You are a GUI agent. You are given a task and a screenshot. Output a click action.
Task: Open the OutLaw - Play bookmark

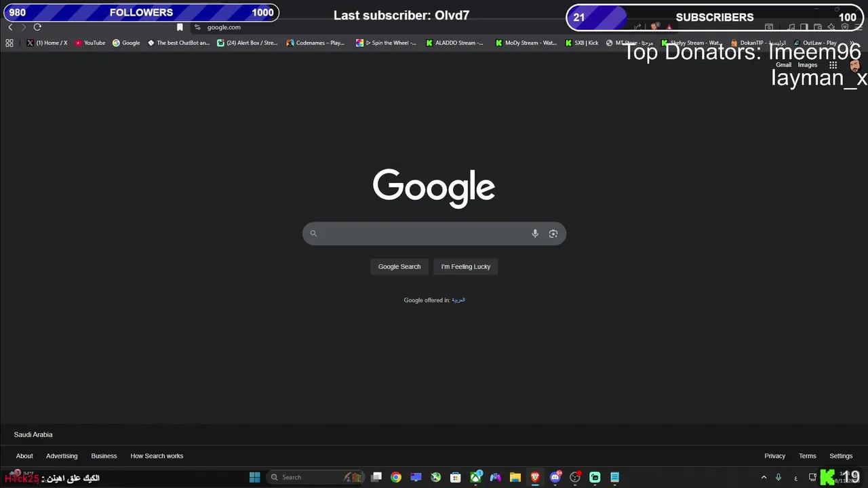point(815,43)
